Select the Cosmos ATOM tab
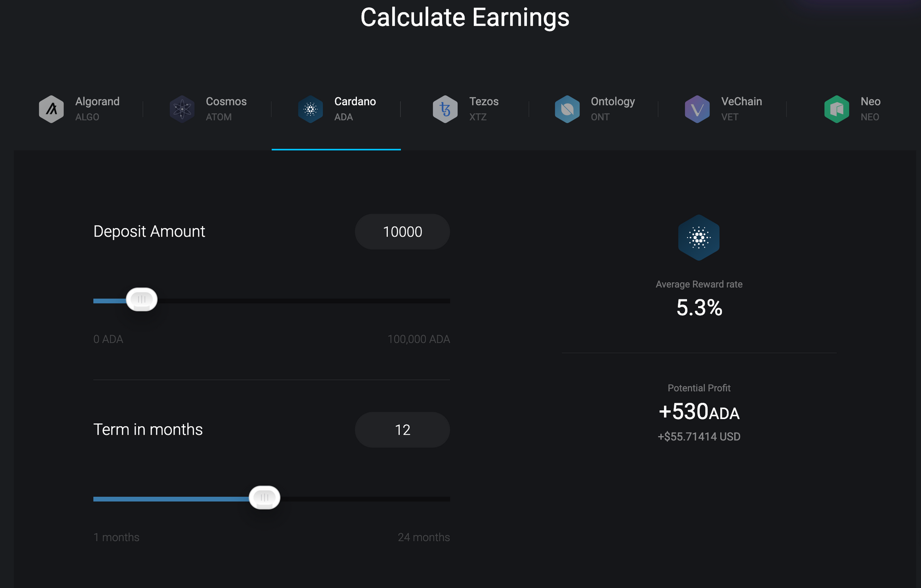Viewport: 921px width, 588px height. click(x=208, y=109)
